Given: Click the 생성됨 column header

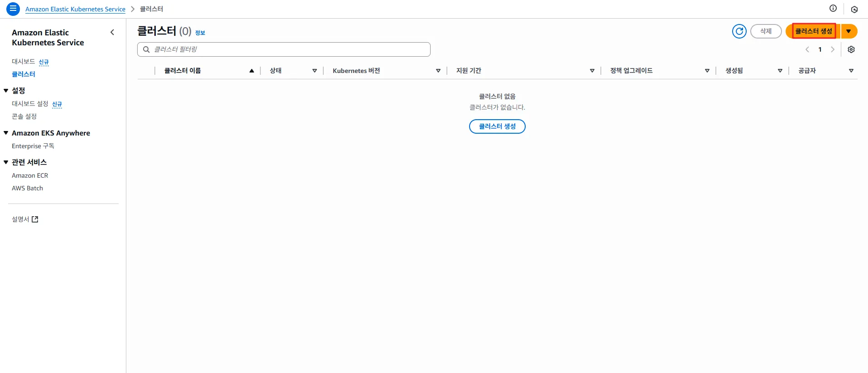Looking at the screenshot, I should (734, 71).
